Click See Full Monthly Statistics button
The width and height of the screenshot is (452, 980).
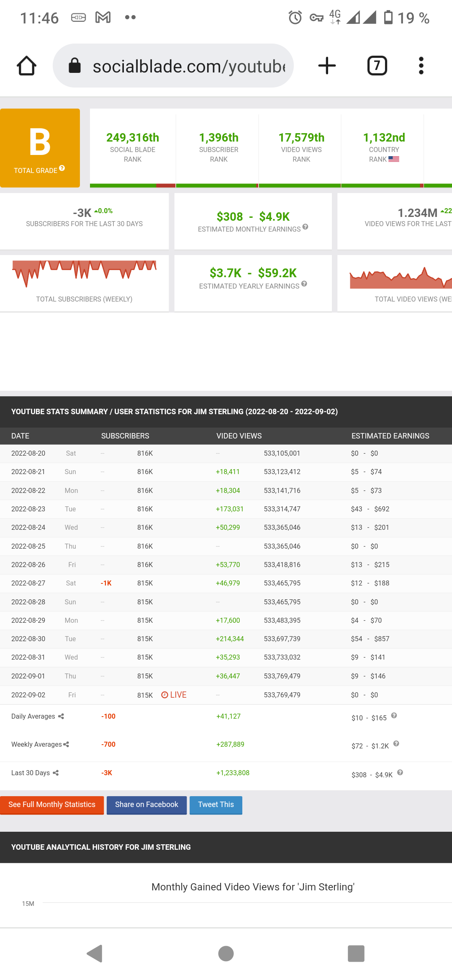pos(52,805)
